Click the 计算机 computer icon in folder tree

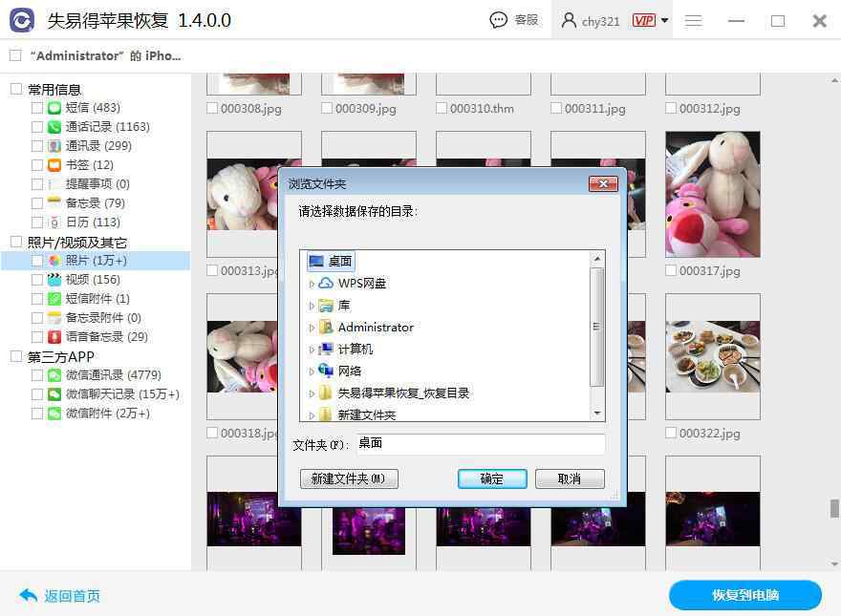coord(326,349)
